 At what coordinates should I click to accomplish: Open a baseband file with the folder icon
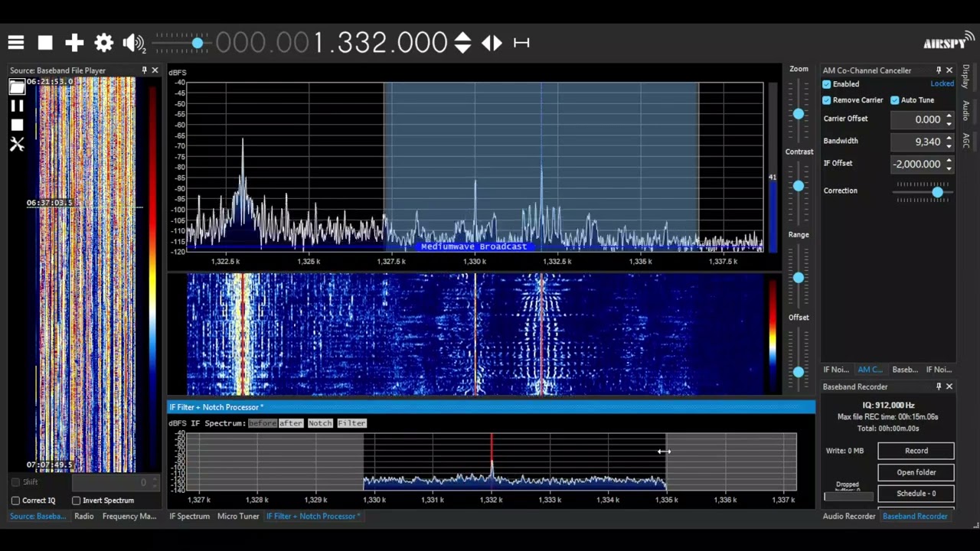(x=17, y=87)
